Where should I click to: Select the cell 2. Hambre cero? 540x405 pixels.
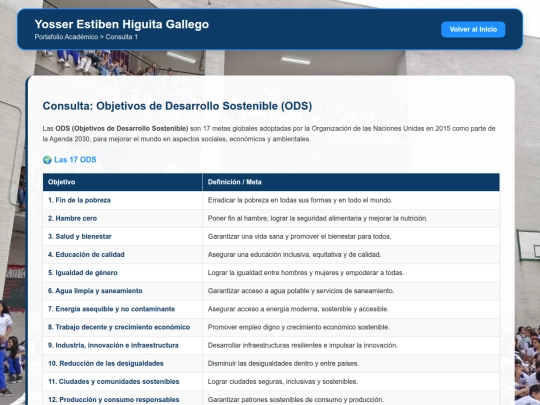pyautogui.click(x=123, y=218)
